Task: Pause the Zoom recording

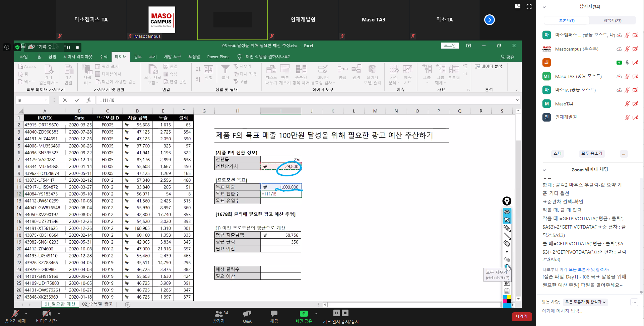Action: (x=337, y=313)
